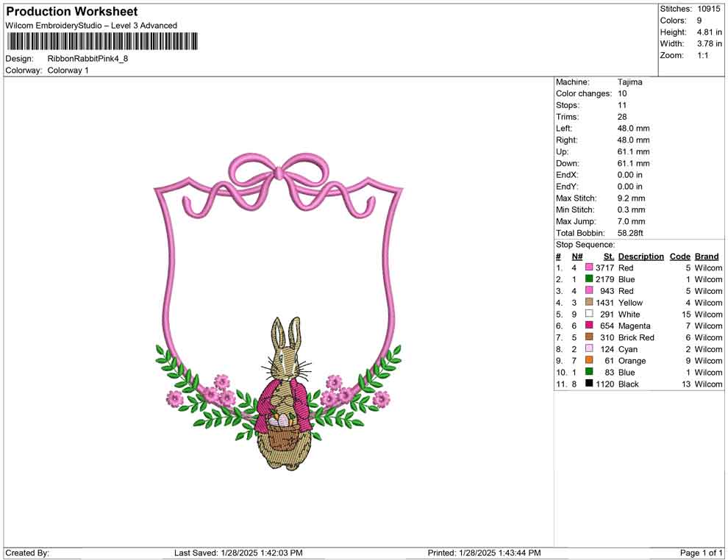
Task: Click 'Printed: 1/28/2025 1:43:44 PM'
Action: 485,553
